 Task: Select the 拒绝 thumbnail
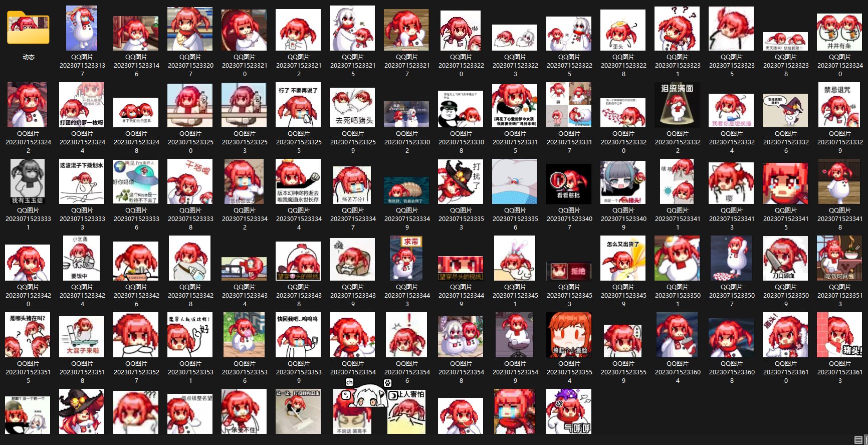(569, 271)
